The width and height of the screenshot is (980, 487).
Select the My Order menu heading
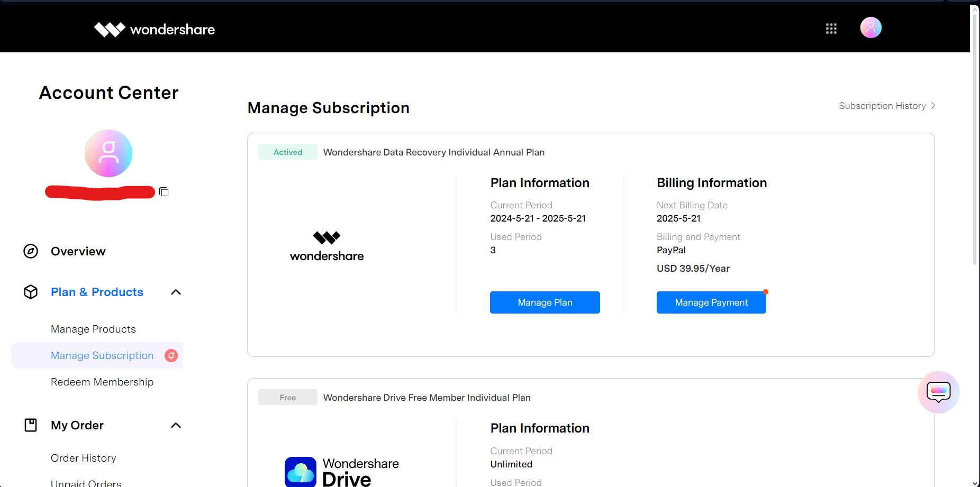pyautogui.click(x=77, y=425)
